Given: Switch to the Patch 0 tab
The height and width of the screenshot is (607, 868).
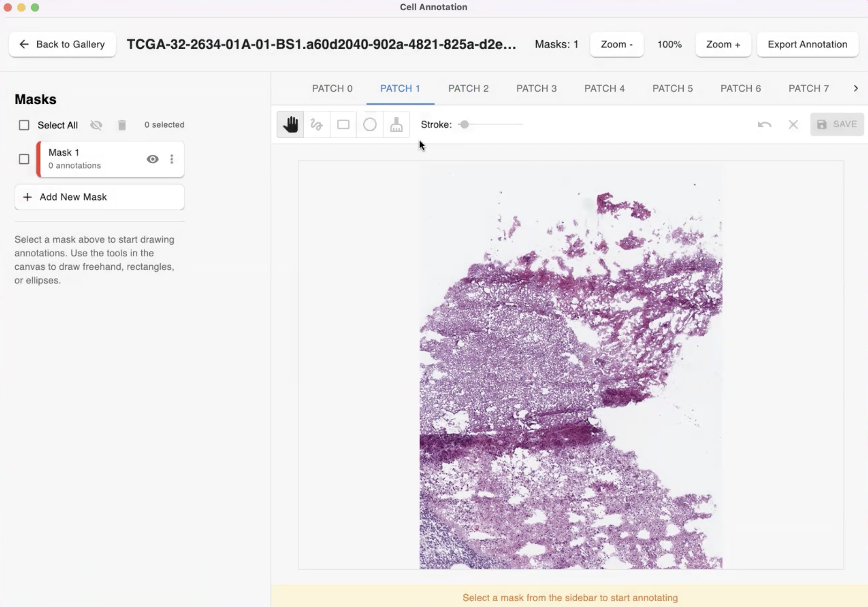Looking at the screenshot, I should pos(332,88).
